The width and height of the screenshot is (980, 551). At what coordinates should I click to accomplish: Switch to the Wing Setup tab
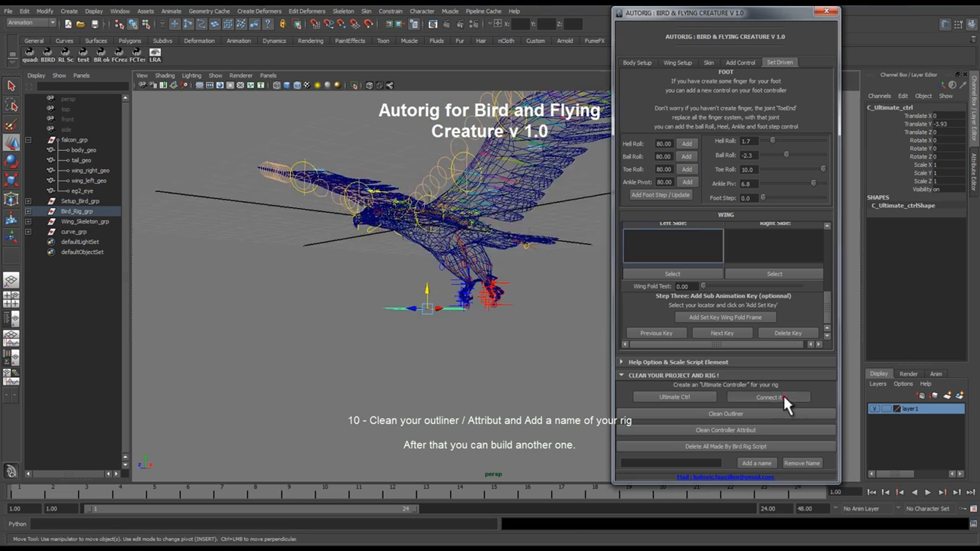677,62
